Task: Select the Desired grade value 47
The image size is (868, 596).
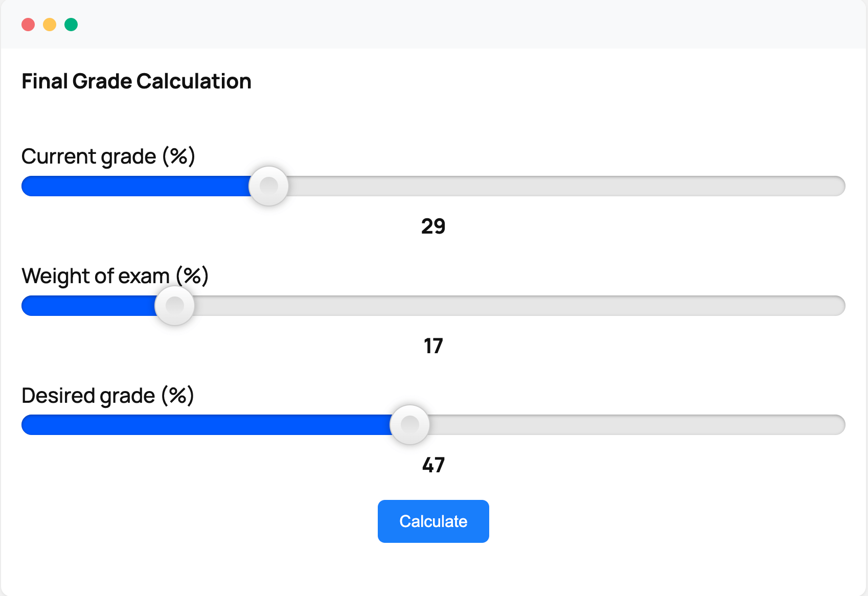Action: click(x=433, y=465)
